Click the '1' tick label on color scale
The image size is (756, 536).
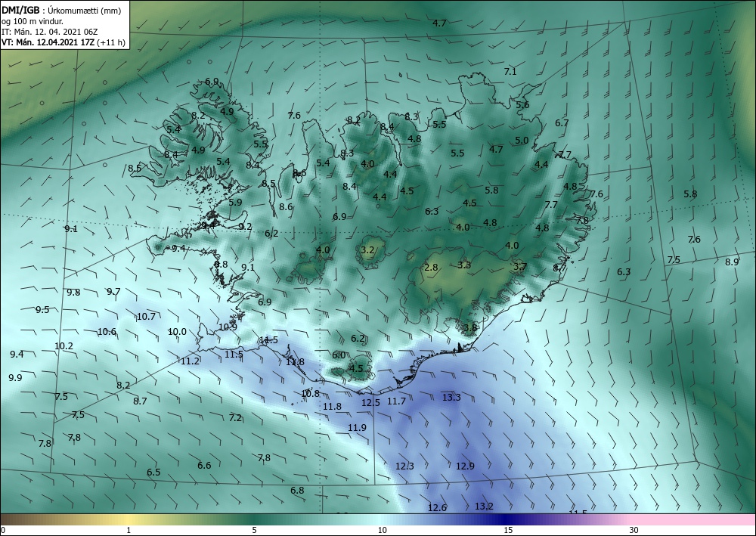pos(129,531)
